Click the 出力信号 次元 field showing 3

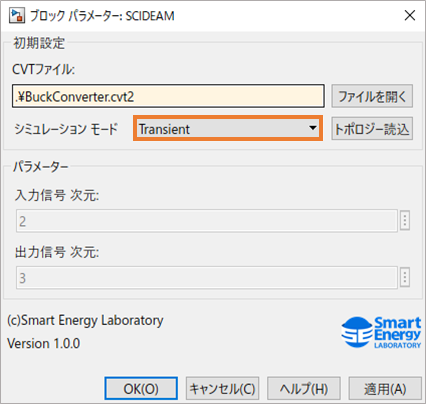[x=207, y=278]
